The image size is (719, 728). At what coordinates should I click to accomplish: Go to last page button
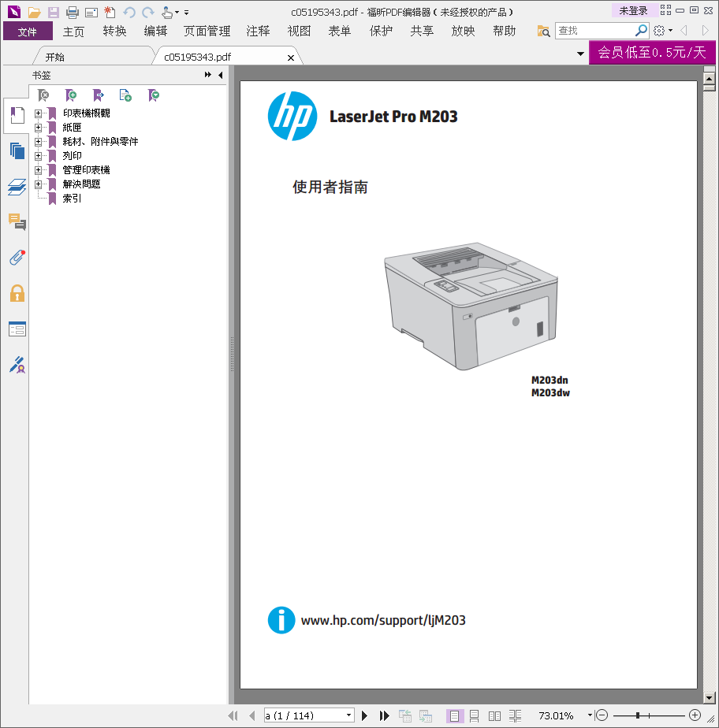tap(384, 715)
